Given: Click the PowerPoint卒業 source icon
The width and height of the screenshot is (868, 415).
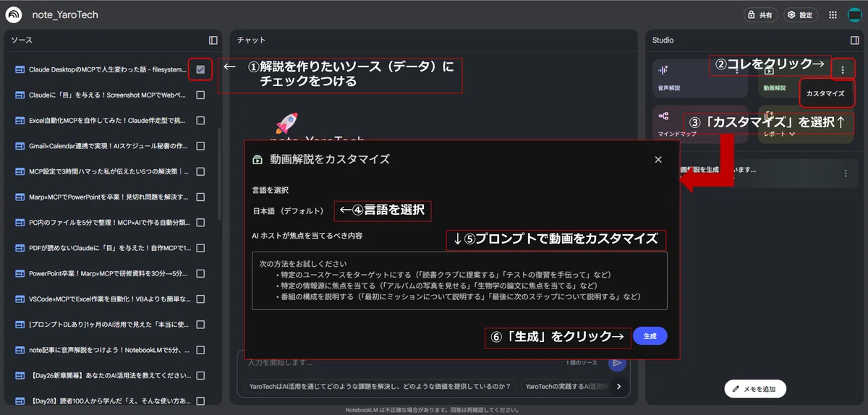Looking at the screenshot, I should tap(20, 274).
